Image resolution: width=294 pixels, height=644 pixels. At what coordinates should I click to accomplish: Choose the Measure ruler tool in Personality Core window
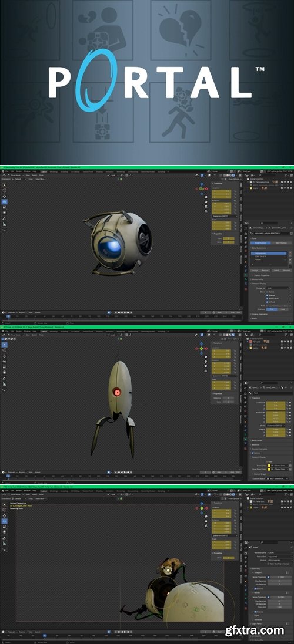[x=5, y=224]
